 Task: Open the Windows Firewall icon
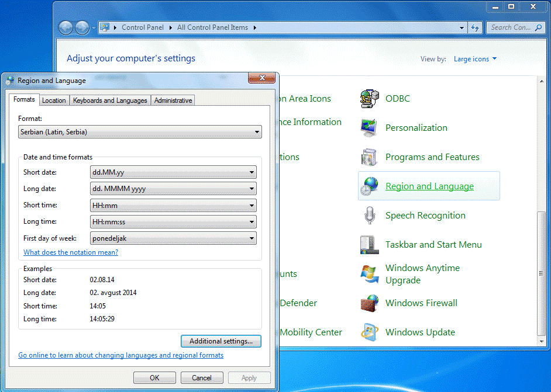point(369,303)
